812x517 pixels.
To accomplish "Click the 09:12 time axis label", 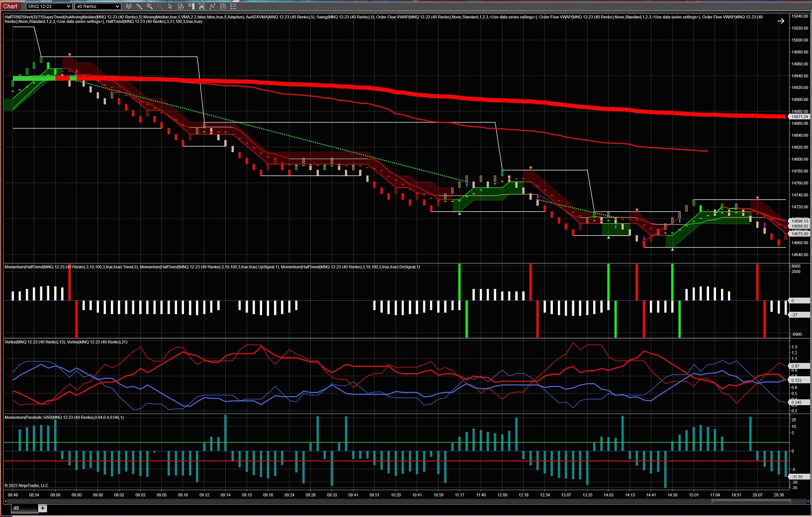I will [x=204, y=495].
